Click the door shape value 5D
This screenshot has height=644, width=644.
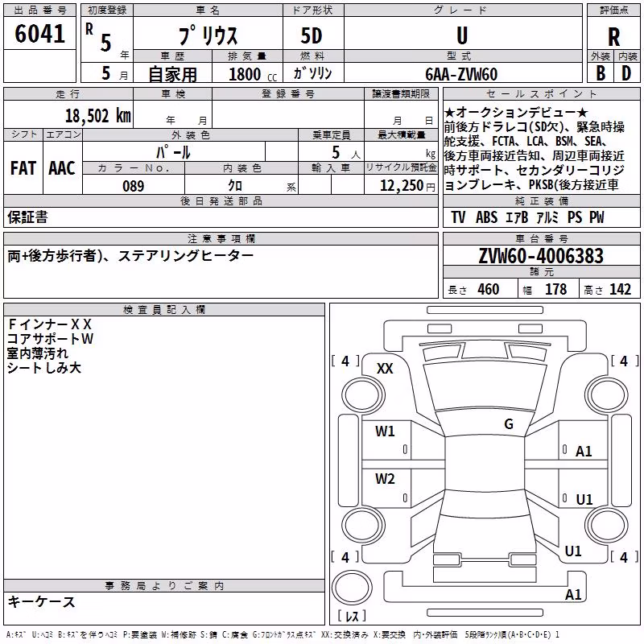pyautogui.click(x=312, y=35)
